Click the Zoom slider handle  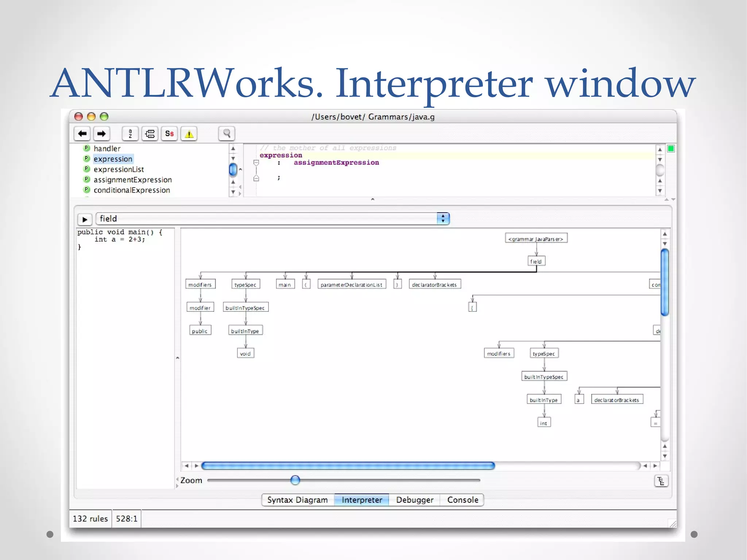pyautogui.click(x=295, y=480)
